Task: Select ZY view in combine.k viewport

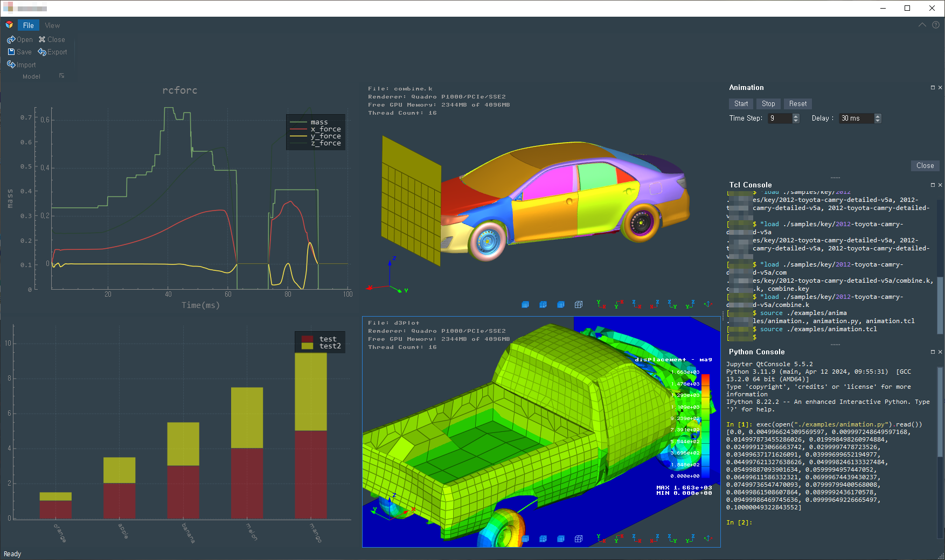Action: click(x=672, y=305)
